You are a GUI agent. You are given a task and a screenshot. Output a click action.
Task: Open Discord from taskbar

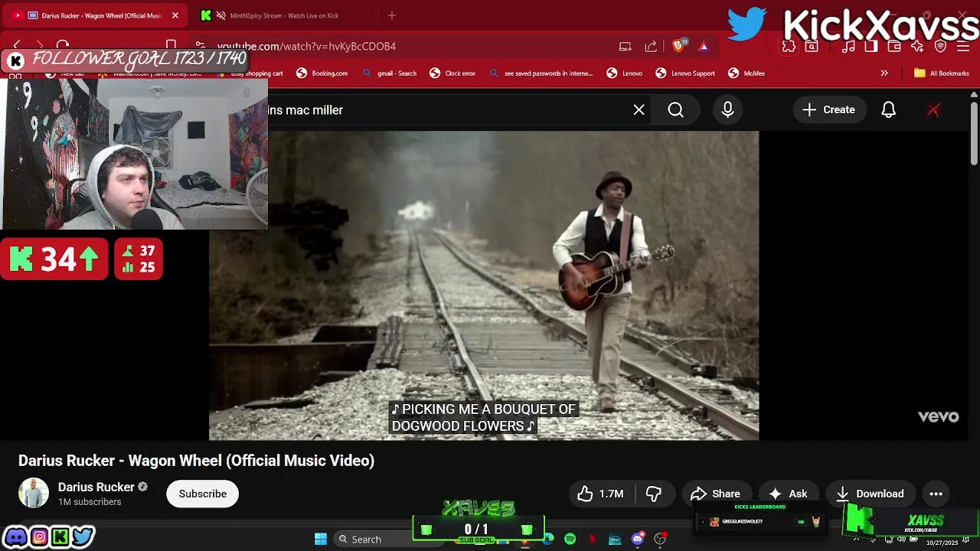click(637, 540)
